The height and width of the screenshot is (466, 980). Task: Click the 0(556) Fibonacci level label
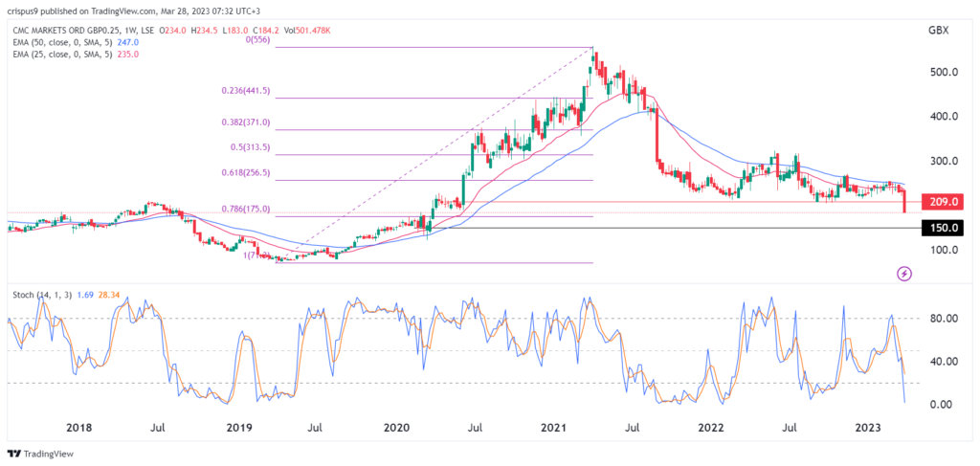click(257, 40)
